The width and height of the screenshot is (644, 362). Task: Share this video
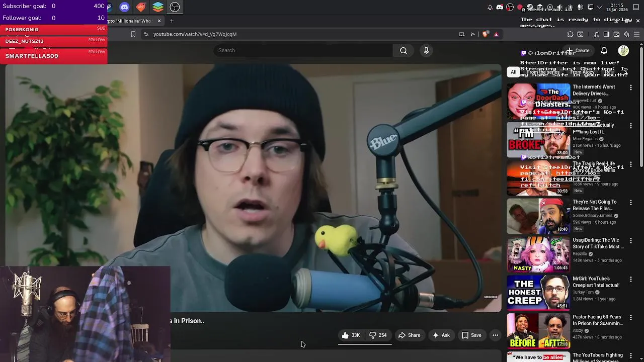(409, 335)
